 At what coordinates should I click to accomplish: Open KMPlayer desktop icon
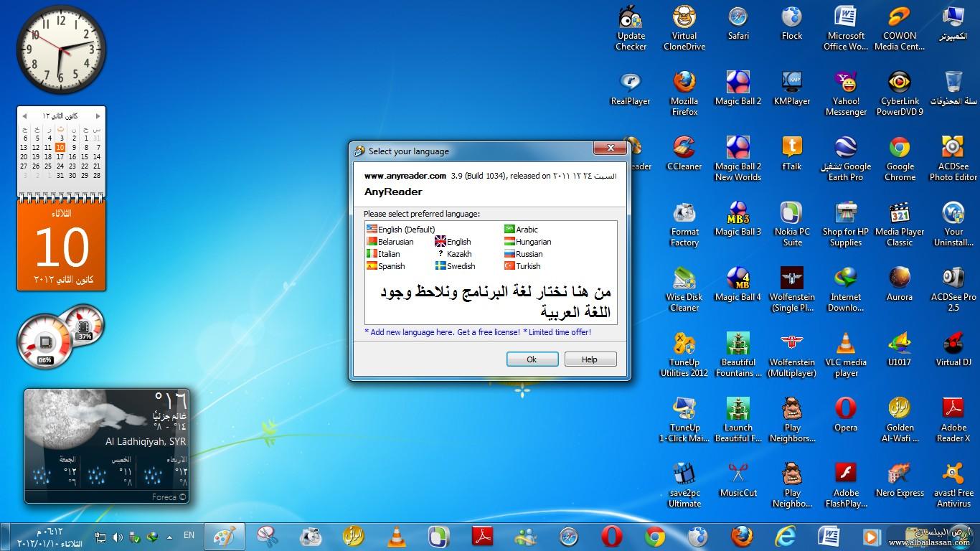click(x=792, y=89)
